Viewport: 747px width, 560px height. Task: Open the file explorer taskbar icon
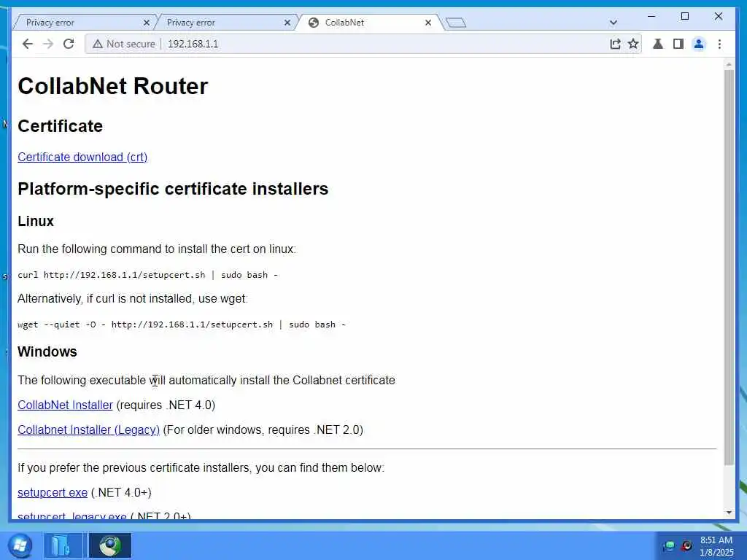point(63,545)
